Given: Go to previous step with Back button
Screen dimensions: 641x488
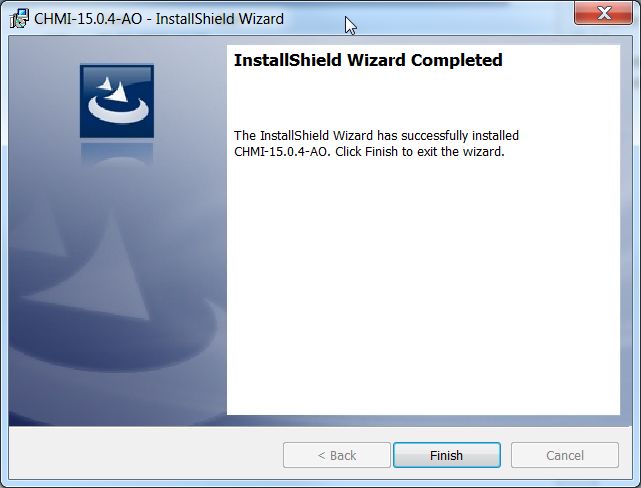Looking at the screenshot, I should 336,455.
